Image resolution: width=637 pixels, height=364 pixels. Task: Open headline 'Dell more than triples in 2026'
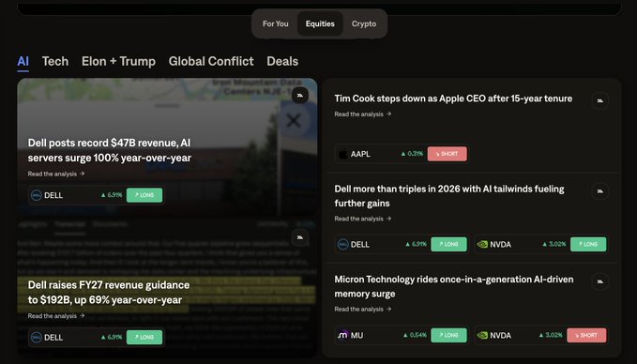(449, 196)
